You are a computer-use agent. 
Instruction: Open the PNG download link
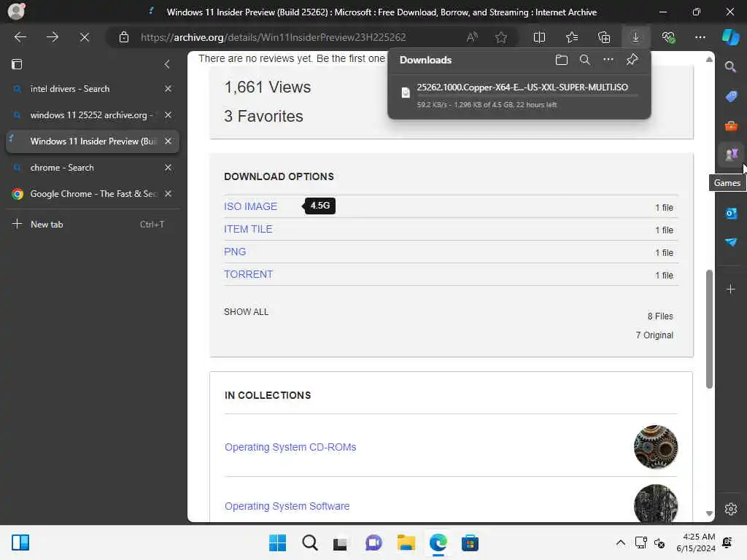coord(235,252)
